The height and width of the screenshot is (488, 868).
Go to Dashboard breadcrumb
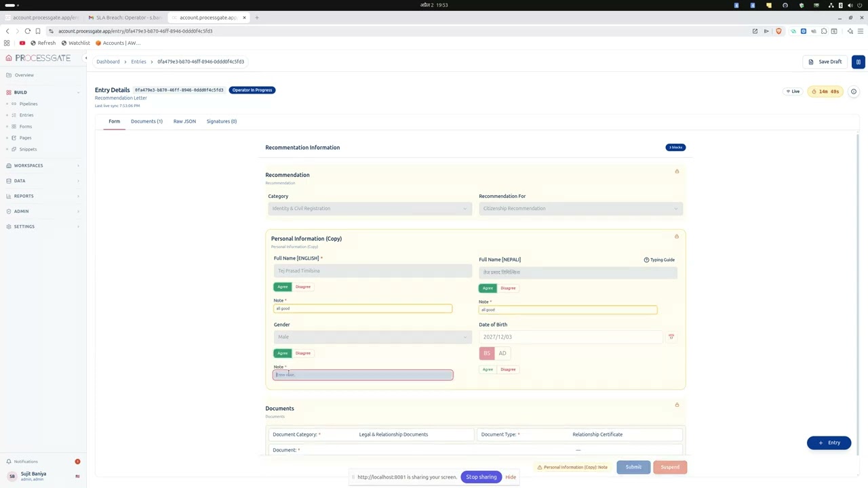coord(108,62)
